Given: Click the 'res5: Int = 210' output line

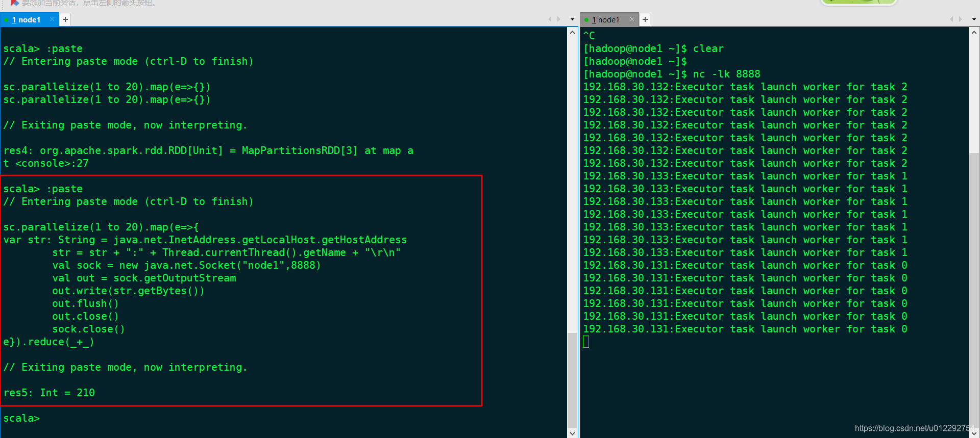Looking at the screenshot, I should 49,393.
